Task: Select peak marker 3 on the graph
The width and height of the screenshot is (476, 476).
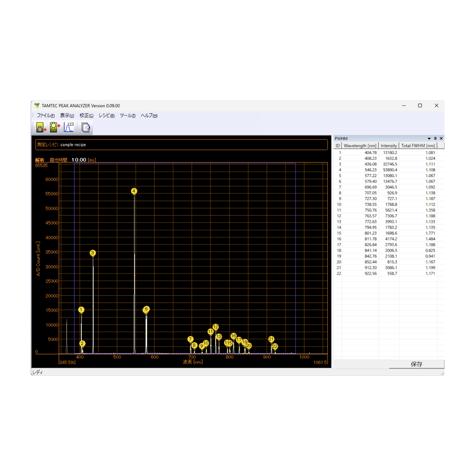Action: [x=92, y=253]
